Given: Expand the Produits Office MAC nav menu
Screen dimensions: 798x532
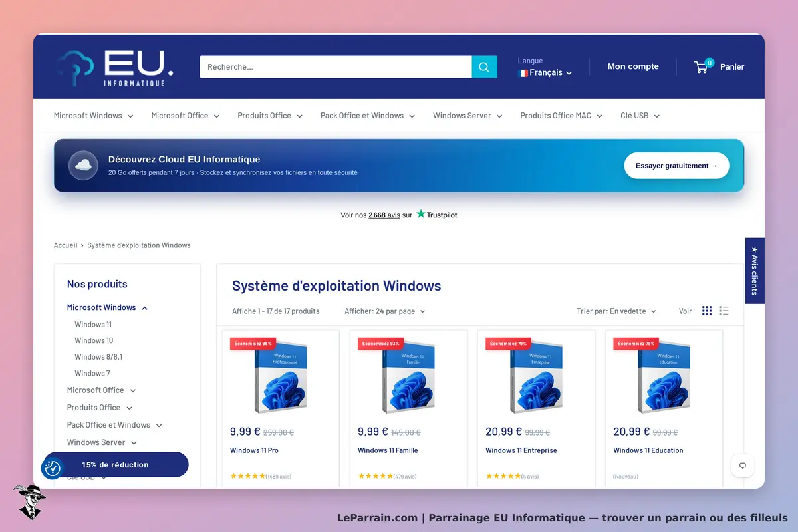Looking at the screenshot, I should click(561, 116).
